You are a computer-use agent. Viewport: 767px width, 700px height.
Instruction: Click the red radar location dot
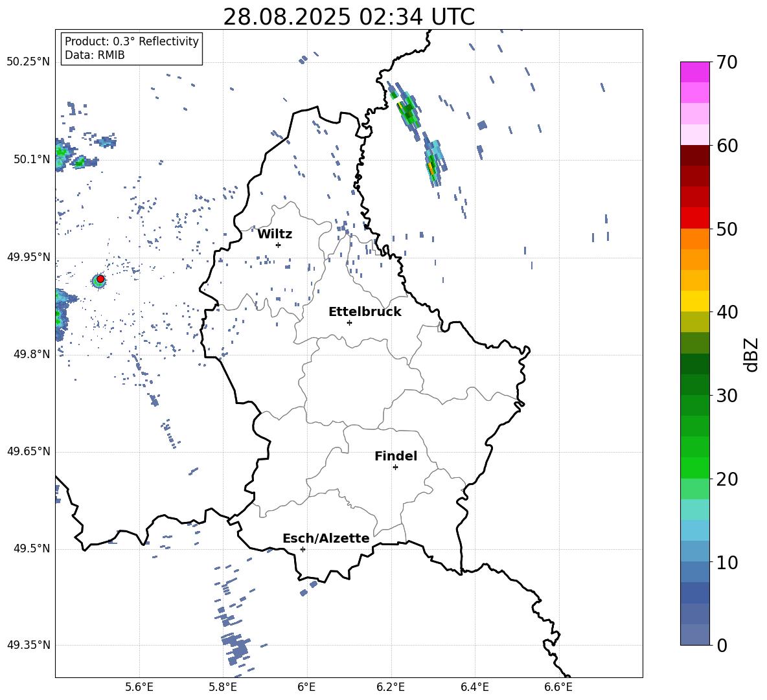point(100,279)
